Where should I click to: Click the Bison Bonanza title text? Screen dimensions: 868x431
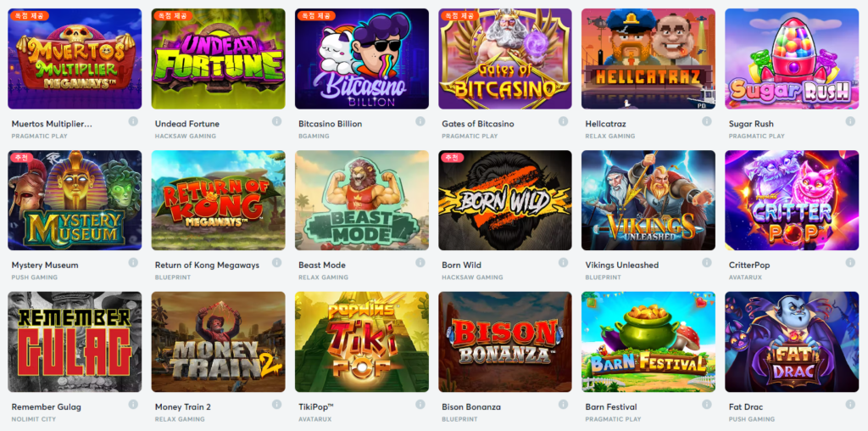click(471, 407)
